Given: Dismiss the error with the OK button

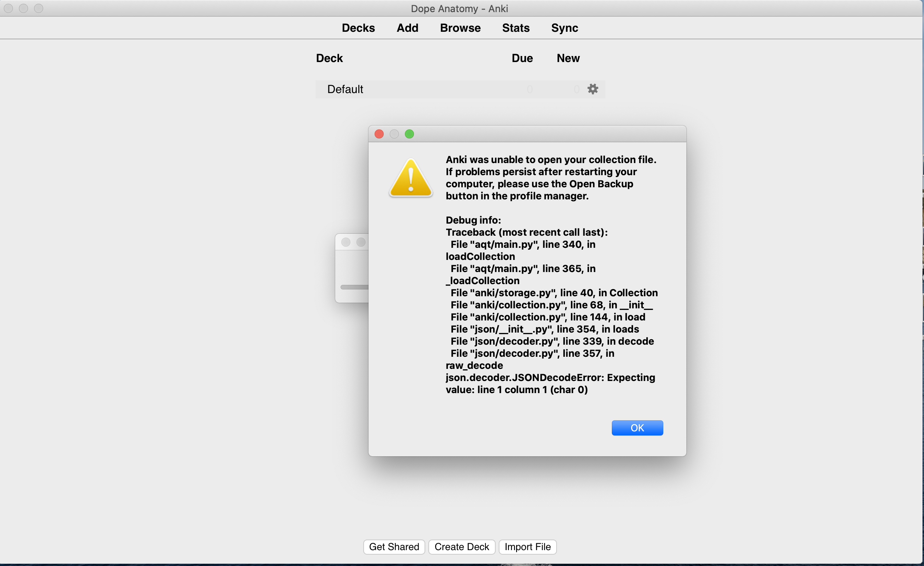Looking at the screenshot, I should (x=637, y=428).
